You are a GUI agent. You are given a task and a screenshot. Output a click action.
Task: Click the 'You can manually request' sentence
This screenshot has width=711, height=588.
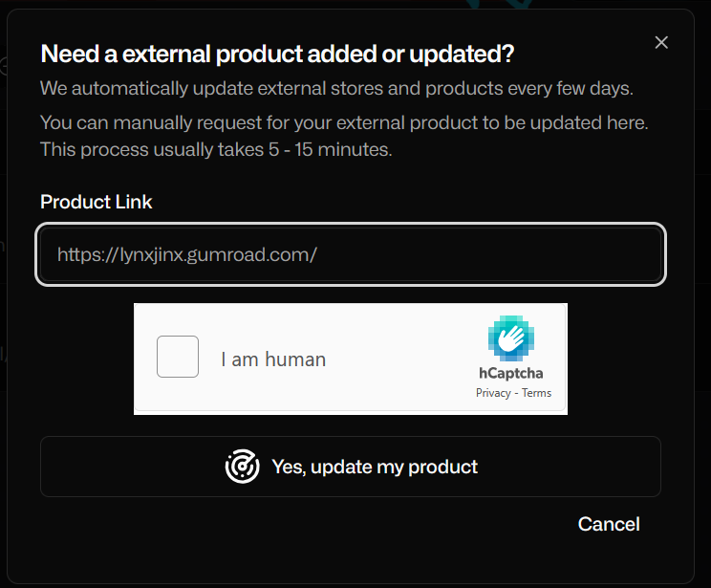point(344,122)
